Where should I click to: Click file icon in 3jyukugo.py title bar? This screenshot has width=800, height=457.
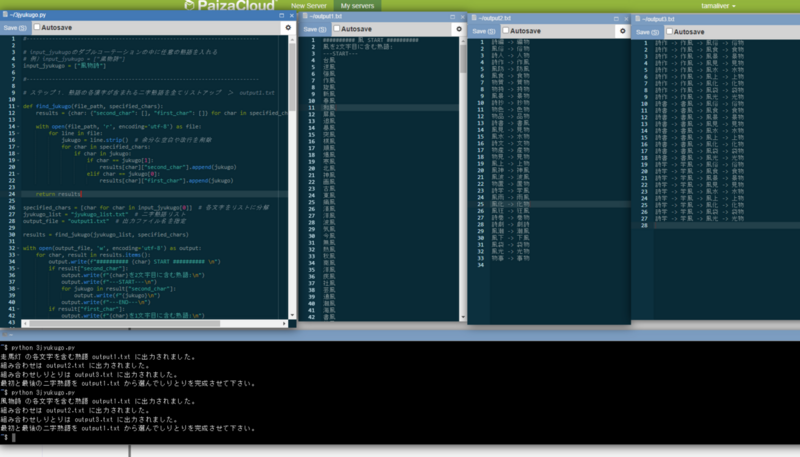click(x=5, y=15)
